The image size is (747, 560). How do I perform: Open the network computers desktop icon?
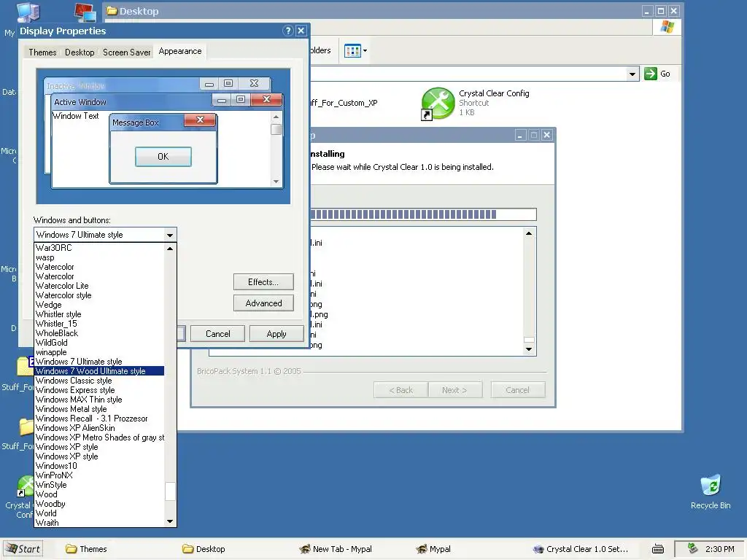tap(86, 12)
